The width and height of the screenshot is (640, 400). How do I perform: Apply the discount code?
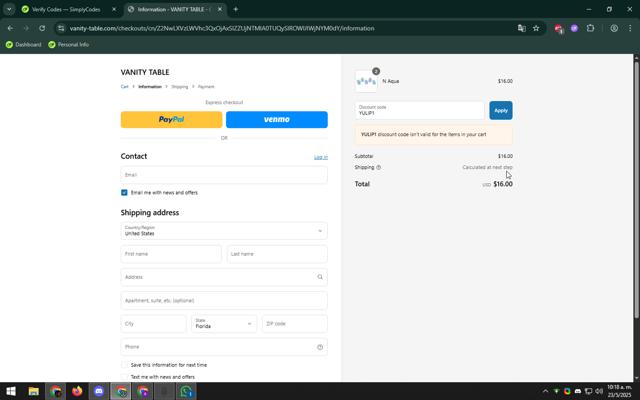(501, 110)
